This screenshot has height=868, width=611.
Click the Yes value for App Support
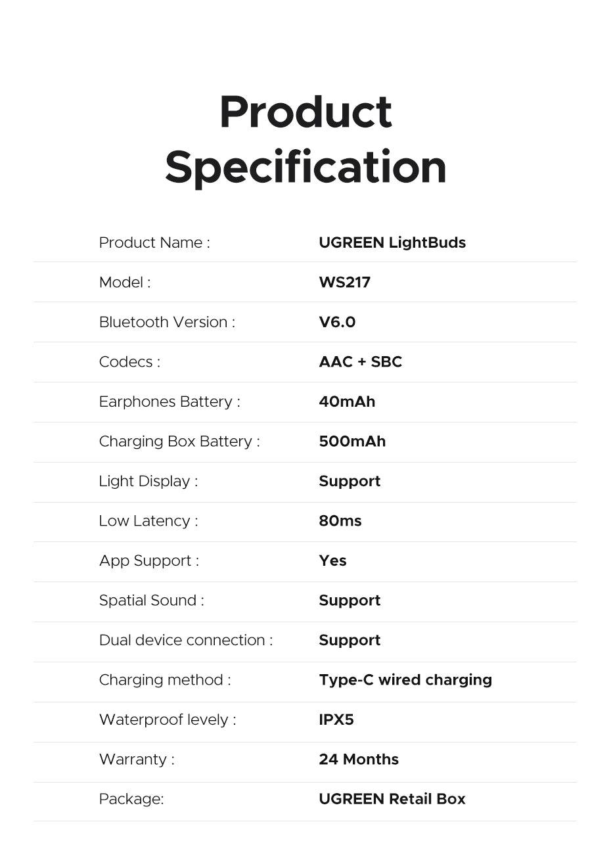[x=332, y=560]
